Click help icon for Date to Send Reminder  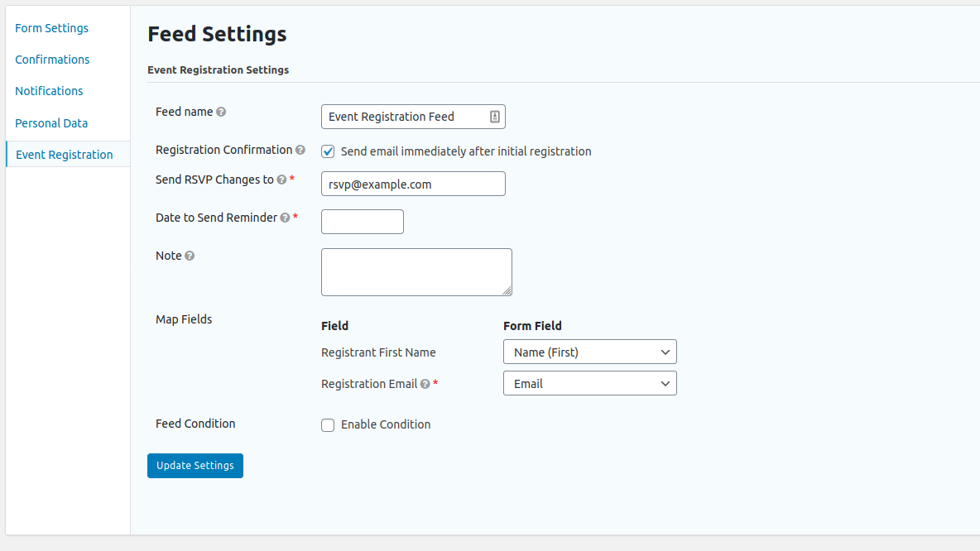(x=285, y=218)
